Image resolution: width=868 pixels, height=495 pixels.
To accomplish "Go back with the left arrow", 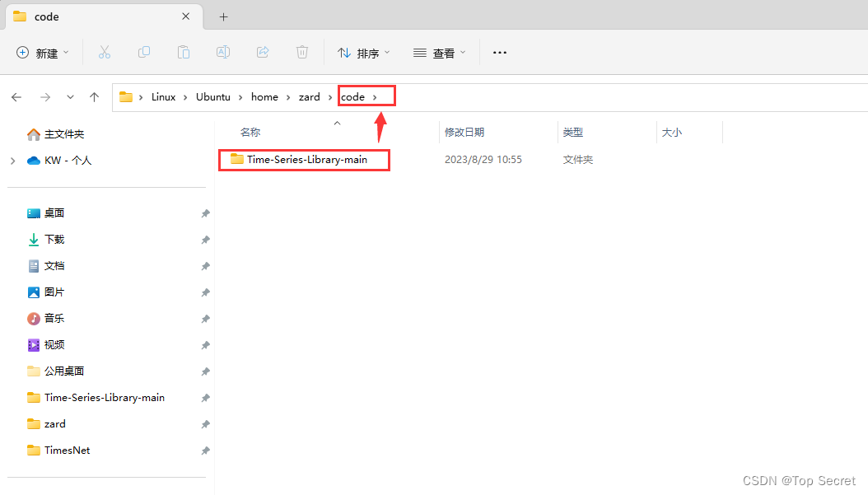I will pos(16,97).
